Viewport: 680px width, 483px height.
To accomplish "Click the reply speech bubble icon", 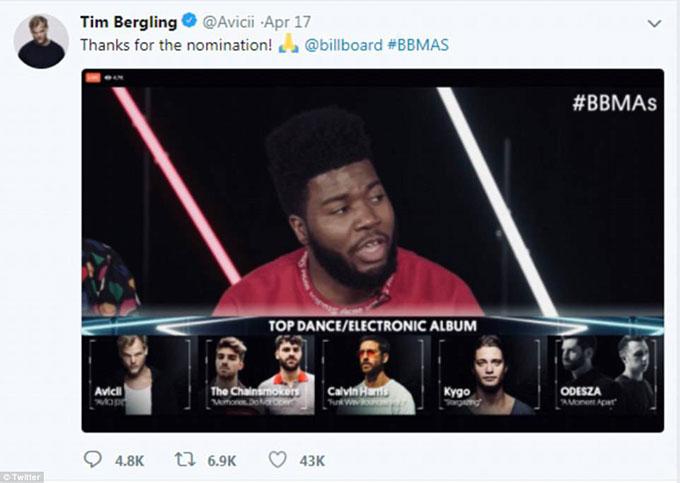I will coord(93,459).
